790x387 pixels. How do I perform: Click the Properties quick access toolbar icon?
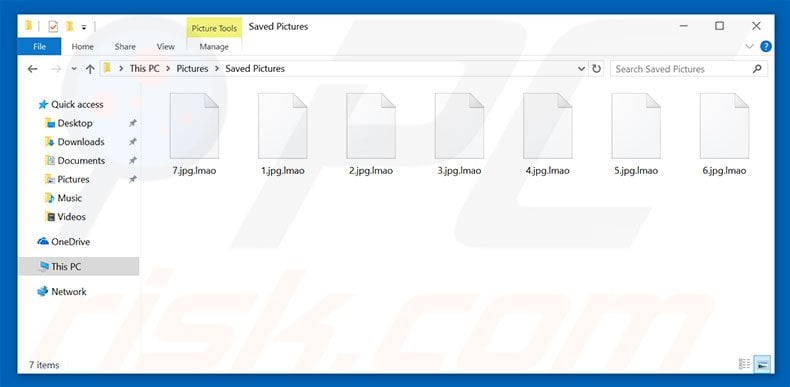[x=53, y=26]
